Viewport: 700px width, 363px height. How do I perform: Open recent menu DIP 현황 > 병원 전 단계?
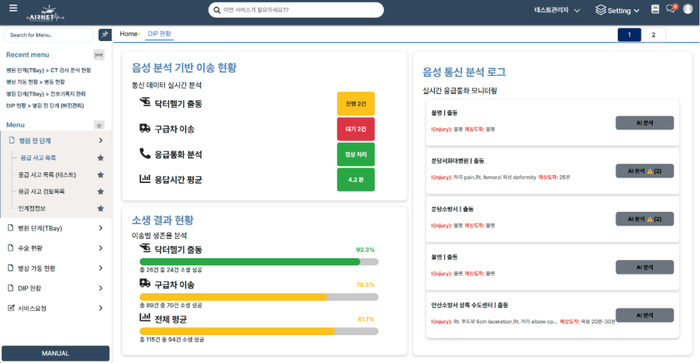(x=45, y=105)
